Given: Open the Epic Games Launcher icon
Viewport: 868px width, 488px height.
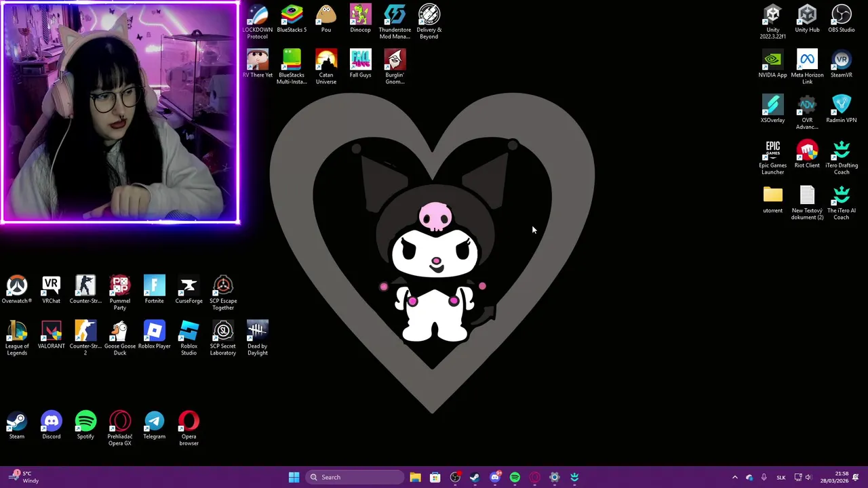Looking at the screenshot, I should [773, 157].
